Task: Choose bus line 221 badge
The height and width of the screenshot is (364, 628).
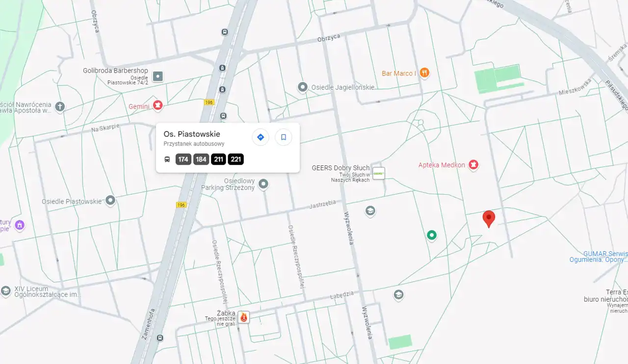Action: (x=235, y=159)
